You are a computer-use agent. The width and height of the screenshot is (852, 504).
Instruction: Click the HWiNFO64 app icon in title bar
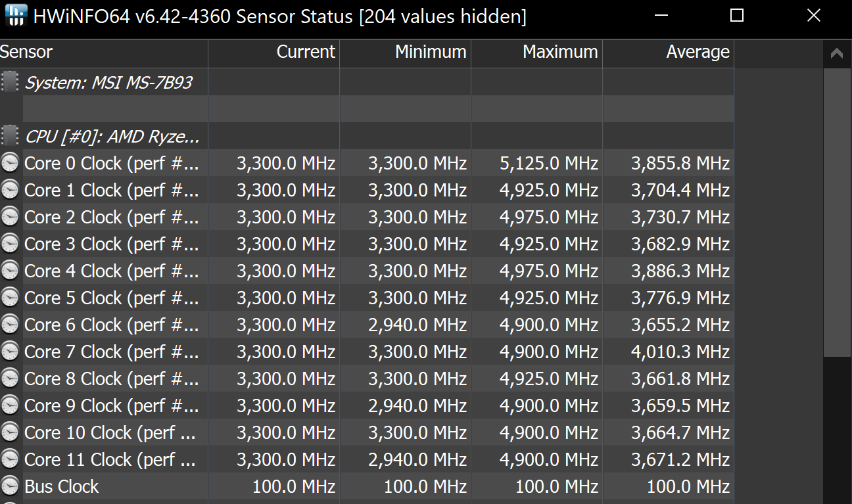tap(16, 15)
